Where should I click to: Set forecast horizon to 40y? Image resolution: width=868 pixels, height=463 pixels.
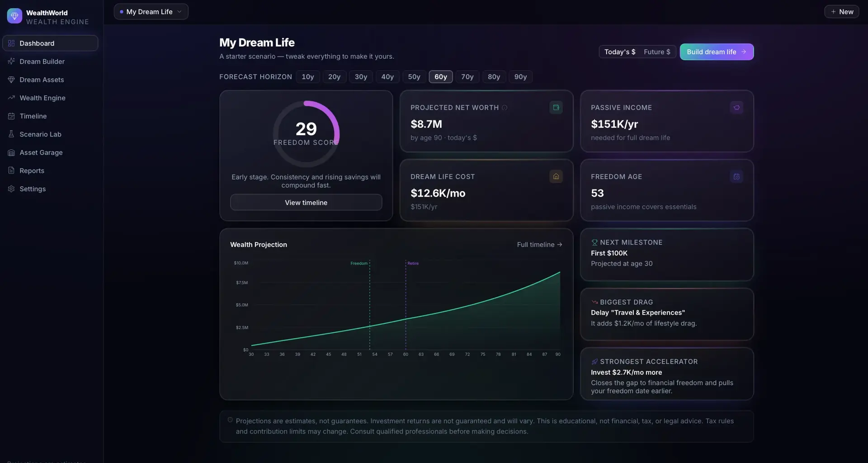[x=387, y=77]
